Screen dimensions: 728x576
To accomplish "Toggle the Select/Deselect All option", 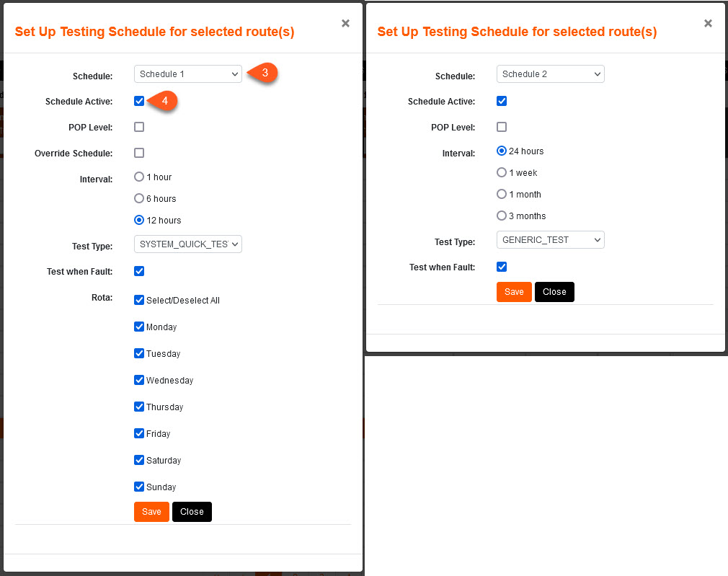I will tap(139, 300).
